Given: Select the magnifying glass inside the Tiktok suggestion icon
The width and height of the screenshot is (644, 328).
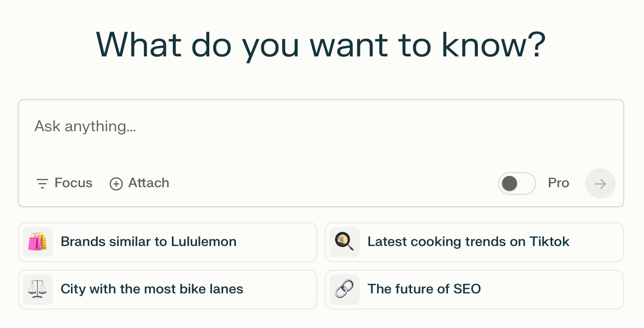Looking at the screenshot, I should click(345, 242).
